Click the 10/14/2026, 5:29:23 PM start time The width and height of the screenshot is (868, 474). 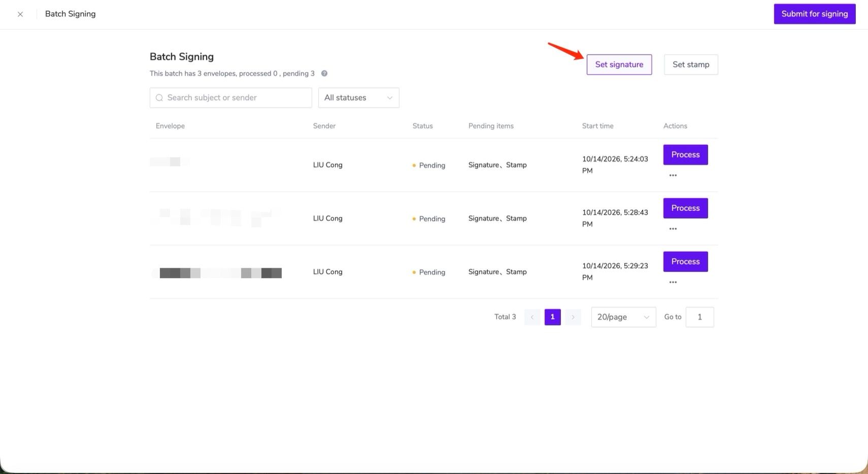(615, 271)
